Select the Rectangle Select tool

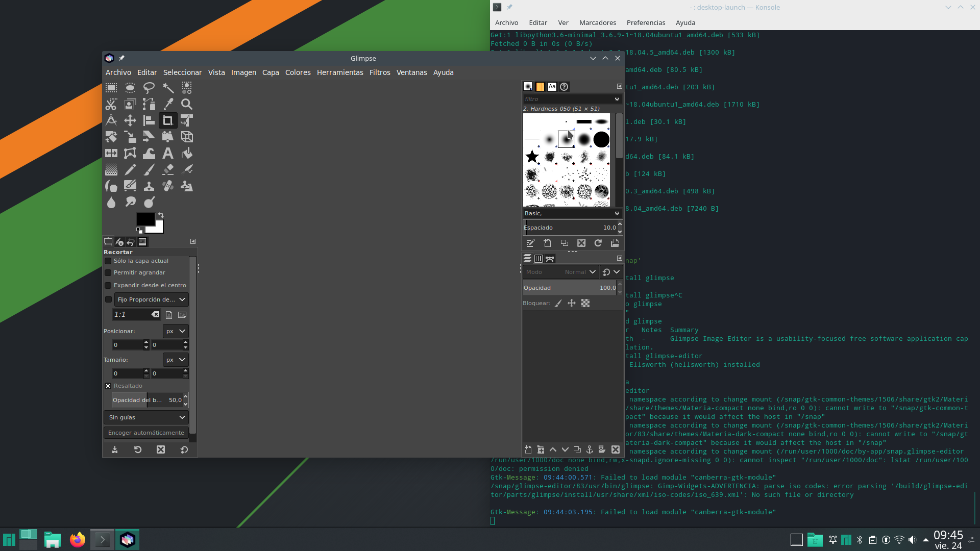(x=111, y=88)
